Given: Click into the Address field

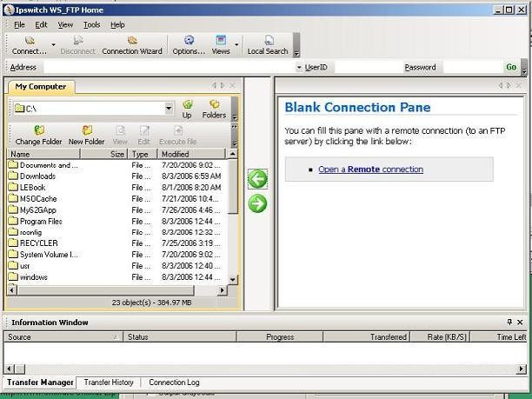Looking at the screenshot, I should pyautogui.click(x=170, y=67).
